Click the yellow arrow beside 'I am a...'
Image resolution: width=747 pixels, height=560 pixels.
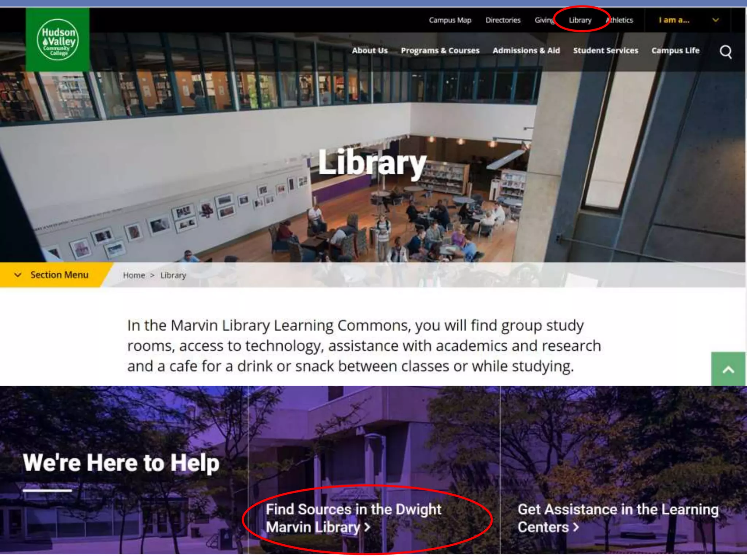pos(716,20)
